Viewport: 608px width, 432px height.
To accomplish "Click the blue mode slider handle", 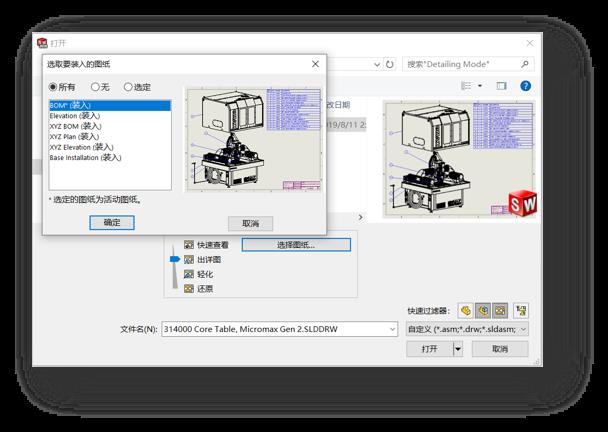I will click(x=176, y=259).
